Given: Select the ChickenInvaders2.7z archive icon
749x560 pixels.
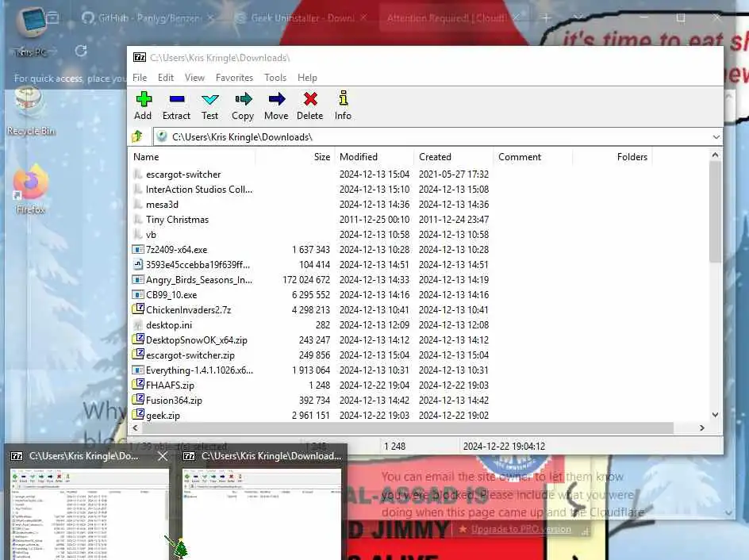Looking at the screenshot, I should 137,309.
